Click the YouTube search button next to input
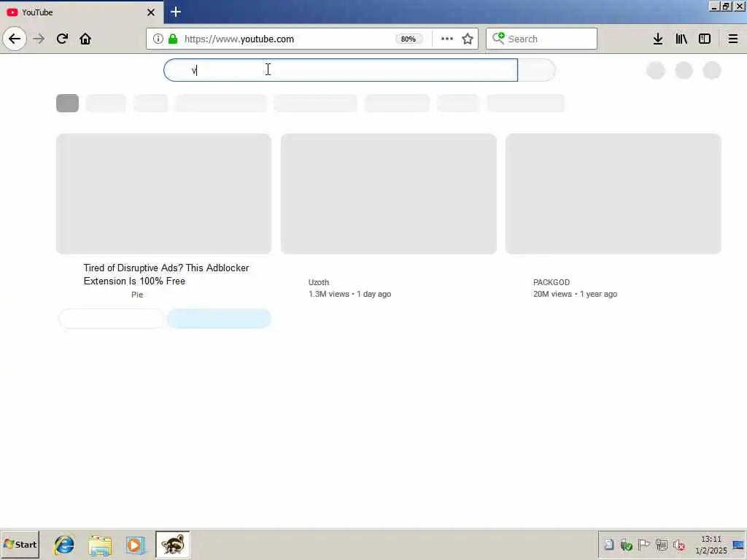 [536, 70]
